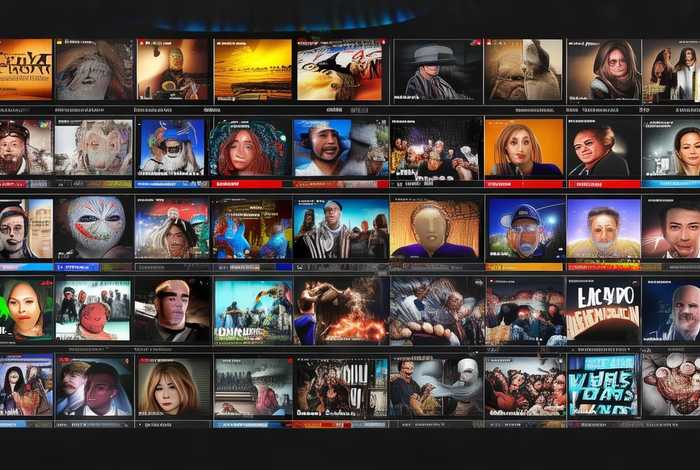Click the red caption bar under orange-background thumbnail

pos(523,184)
